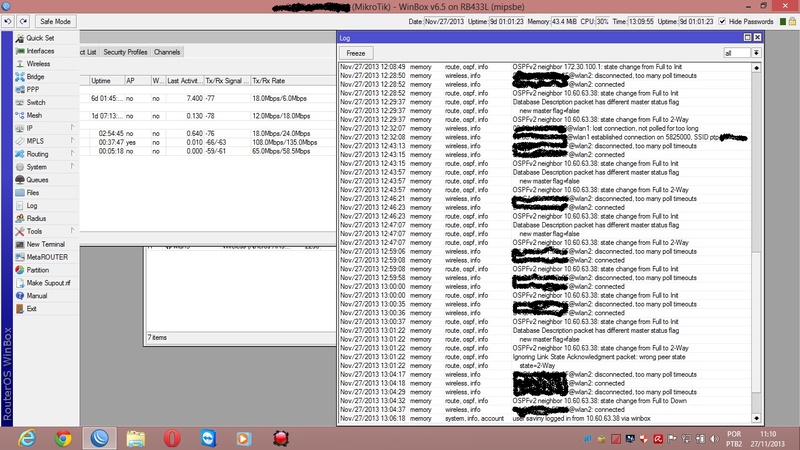Open Log from sidebar menu
The width and height of the screenshot is (800, 450).
click(x=32, y=205)
